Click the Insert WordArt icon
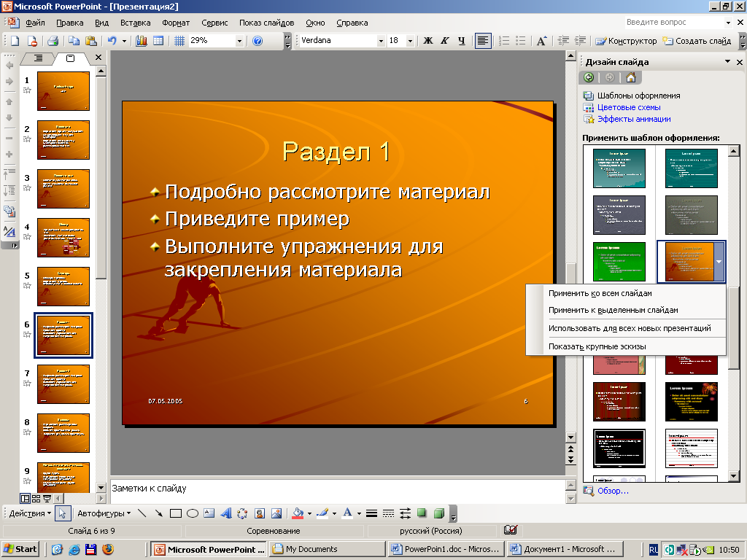 225,513
